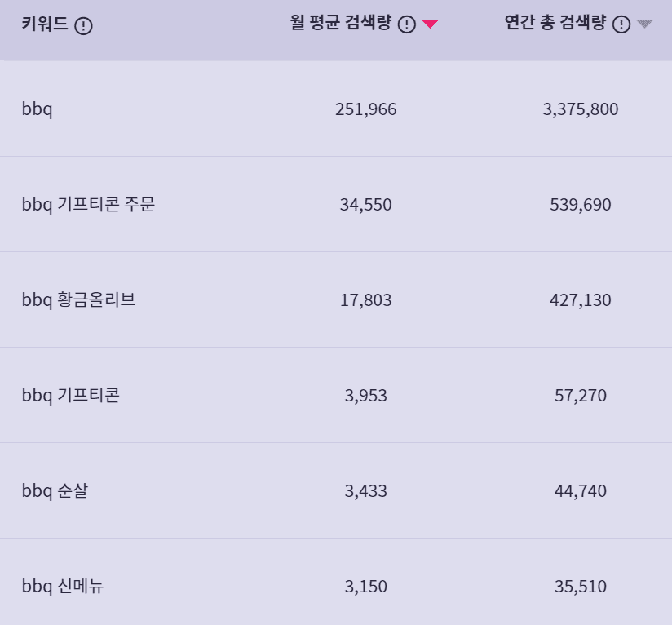Select keyword bbq 순살

(55, 491)
